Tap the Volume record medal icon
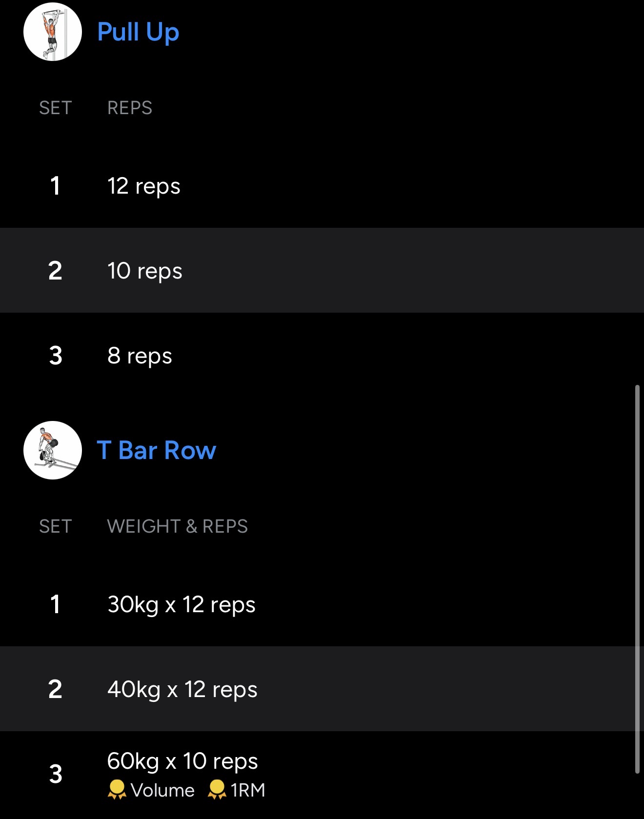Image resolution: width=644 pixels, height=819 pixels. coord(117,790)
